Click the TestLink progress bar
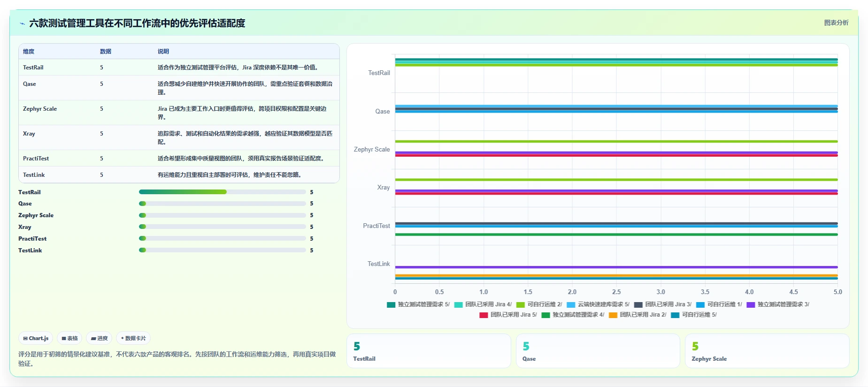868x387 pixels. coord(223,250)
